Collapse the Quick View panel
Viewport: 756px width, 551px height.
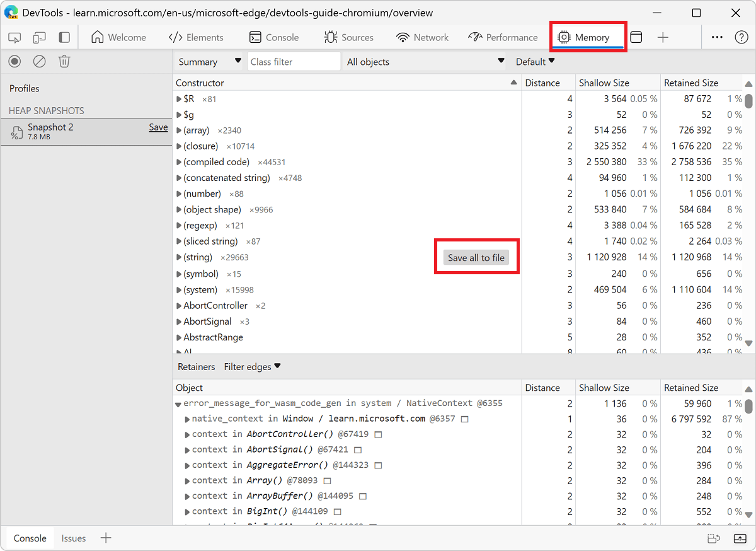click(x=740, y=538)
